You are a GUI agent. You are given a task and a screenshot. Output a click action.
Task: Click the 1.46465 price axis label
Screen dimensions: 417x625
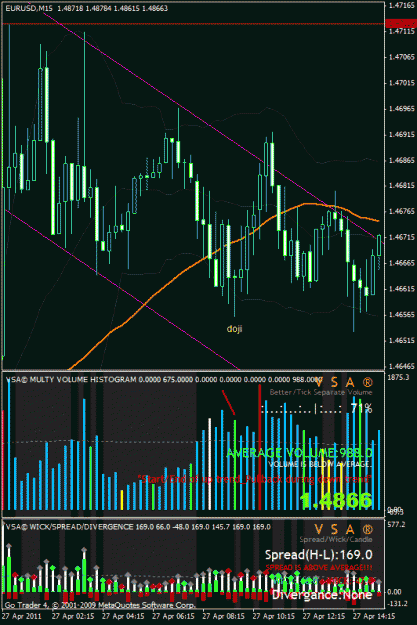pyautogui.click(x=401, y=366)
